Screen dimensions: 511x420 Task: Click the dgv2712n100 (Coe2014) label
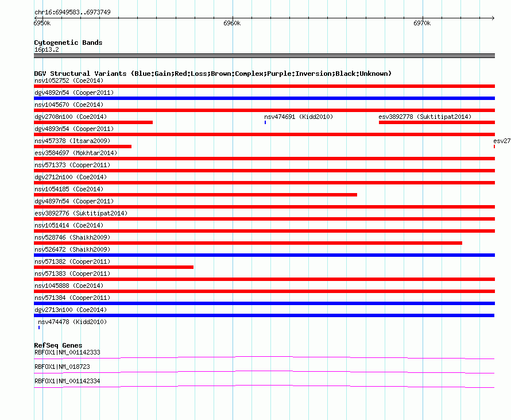[x=71, y=177]
